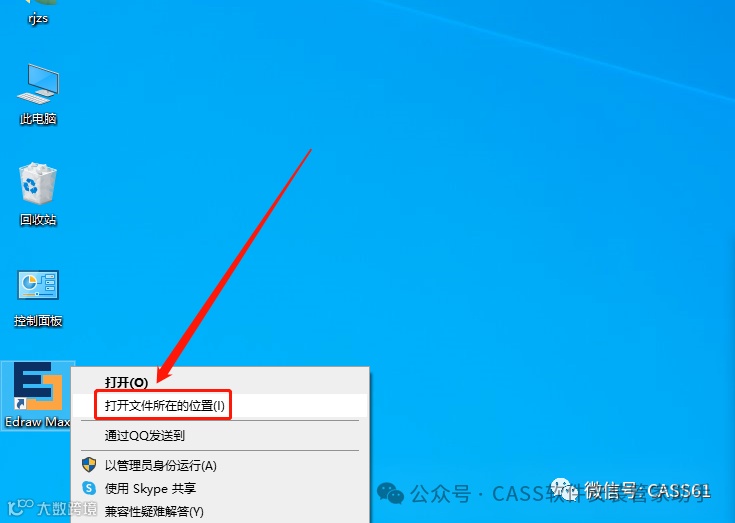This screenshot has width=735, height=523.
Task: Click the 此电脑 text label
Action: coord(38,119)
